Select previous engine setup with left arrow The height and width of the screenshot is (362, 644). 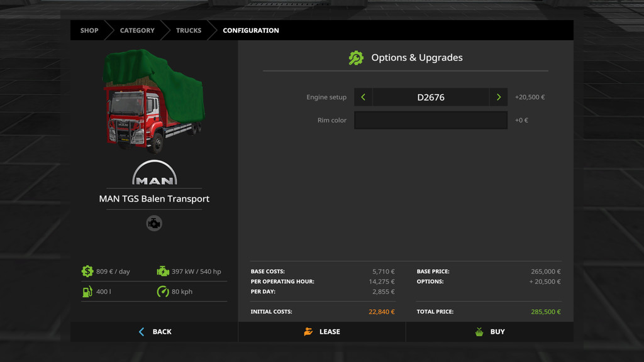pyautogui.click(x=363, y=97)
